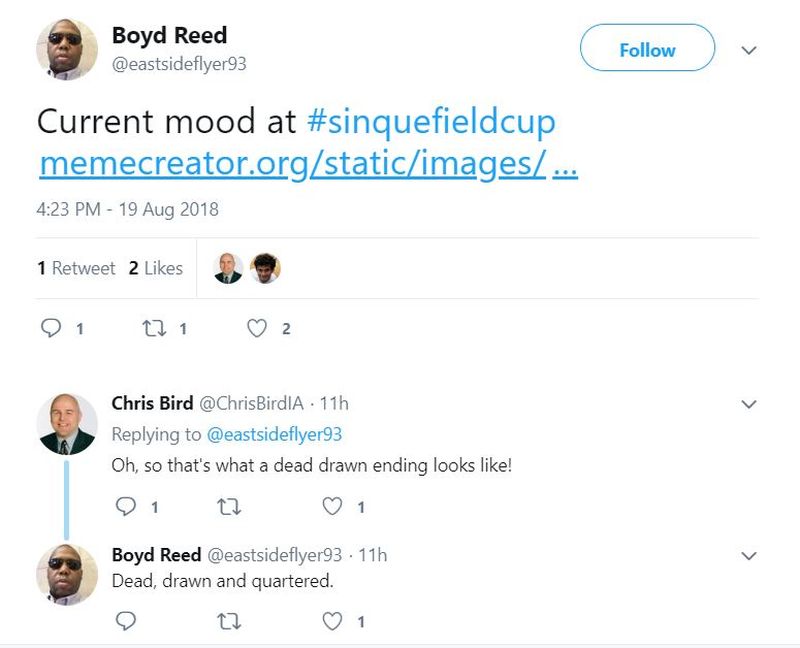Image resolution: width=800 pixels, height=648 pixels.
Task: Open Chris Bird's profile picture
Action: pos(66,423)
